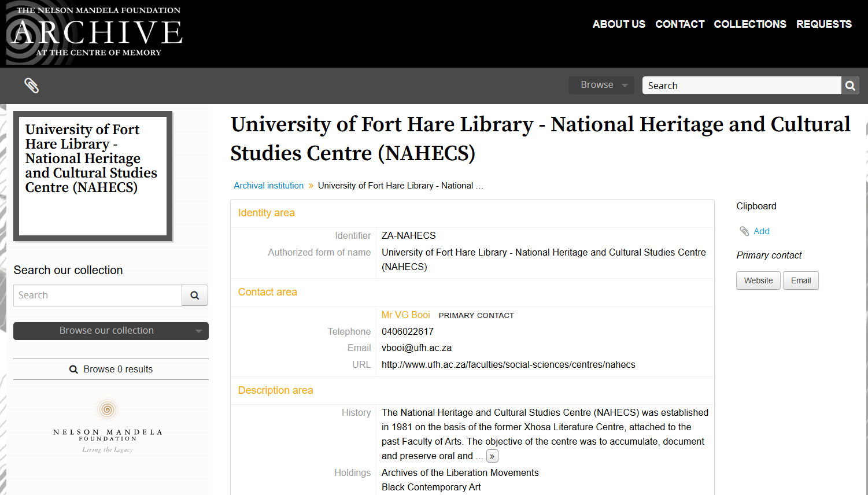Screen dimensions: 868x495
Task: Click the Add to clipboard link
Action: coord(762,231)
